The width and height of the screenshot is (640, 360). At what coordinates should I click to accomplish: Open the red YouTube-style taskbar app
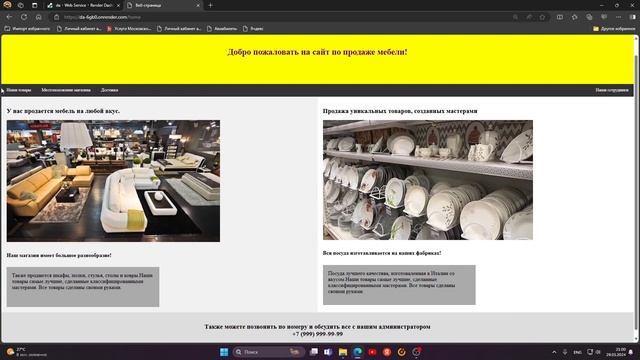[372, 352]
